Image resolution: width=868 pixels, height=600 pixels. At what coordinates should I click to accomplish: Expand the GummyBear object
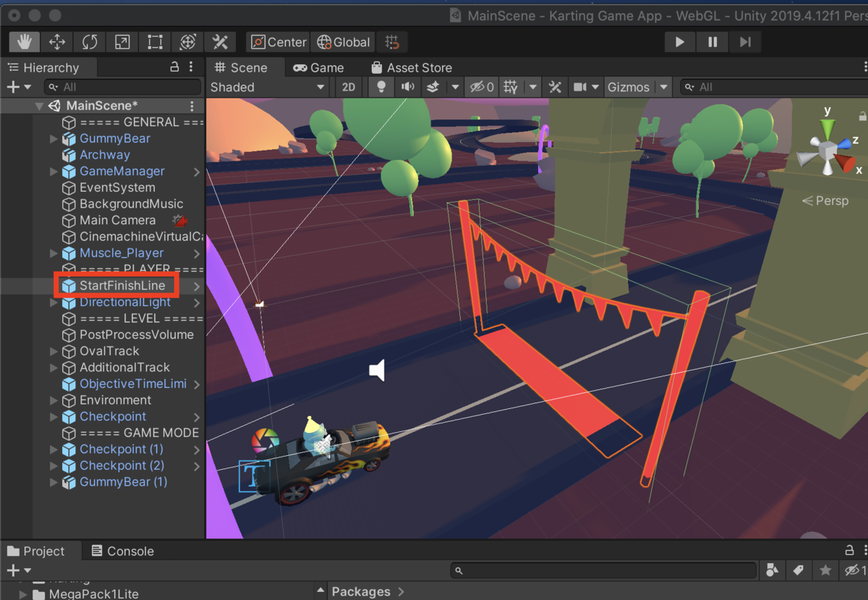click(54, 138)
